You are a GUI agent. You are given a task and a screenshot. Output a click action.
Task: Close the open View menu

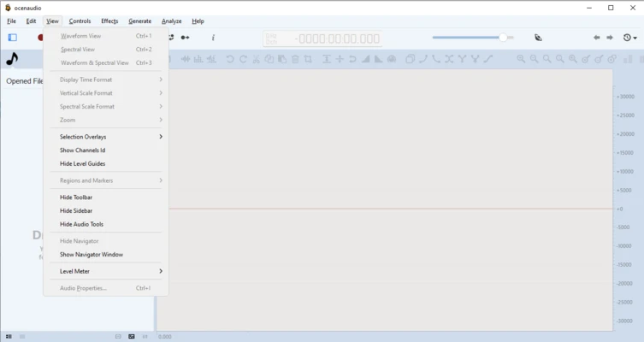tap(52, 21)
